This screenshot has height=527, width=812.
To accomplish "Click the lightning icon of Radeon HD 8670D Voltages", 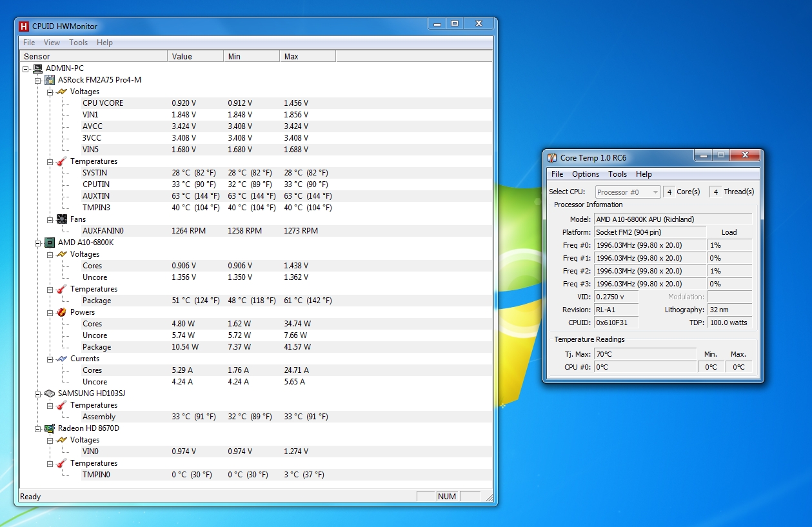I will (62, 440).
